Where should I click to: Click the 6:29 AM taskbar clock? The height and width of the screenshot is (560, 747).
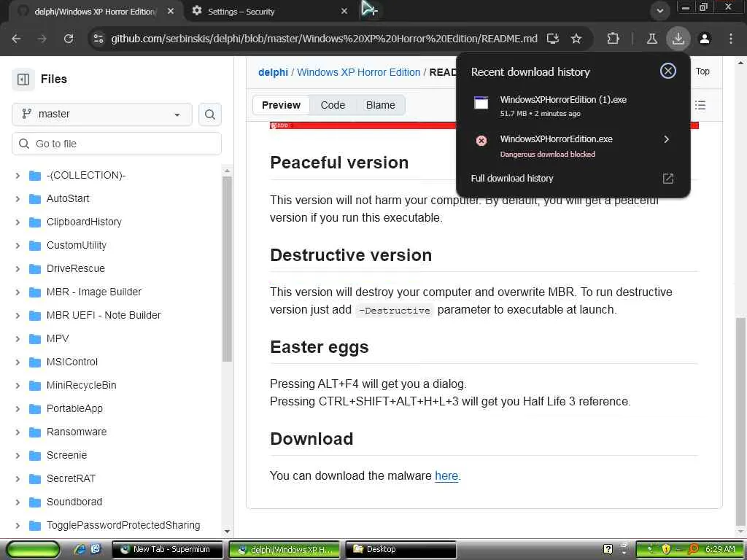point(720,550)
